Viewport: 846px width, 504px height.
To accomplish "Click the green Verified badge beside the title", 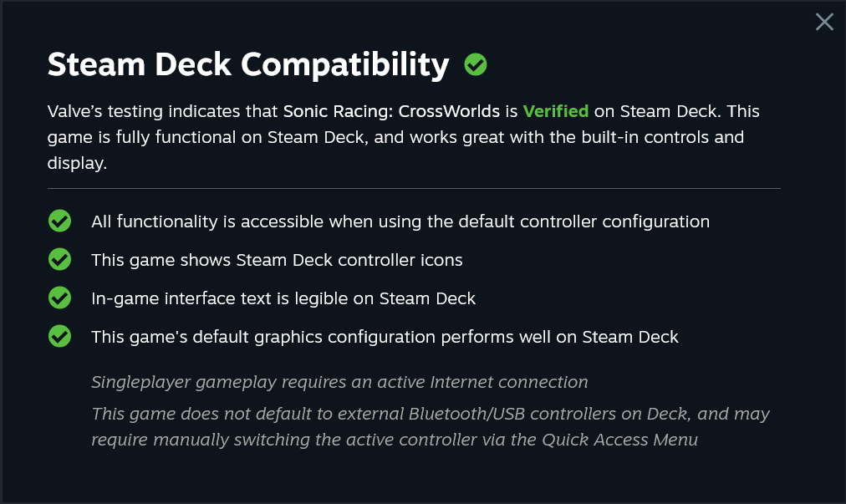I will (x=476, y=64).
